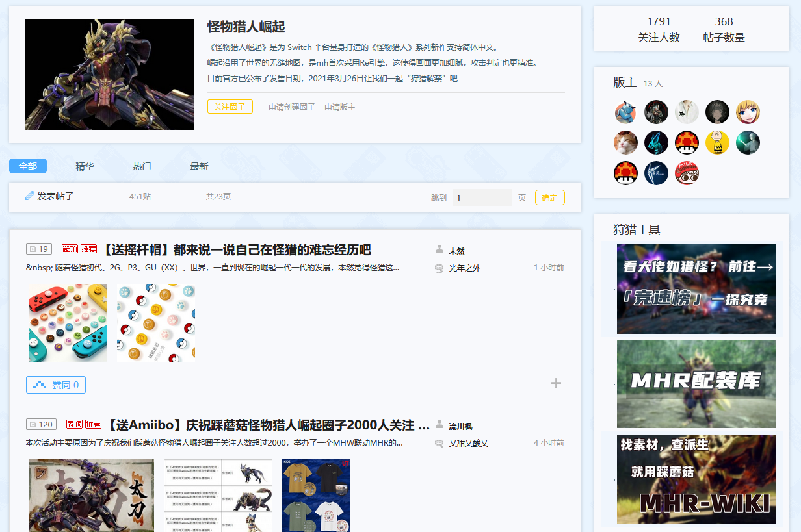Click last replier name 光年之外
Image resolution: width=801 pixels, height=532 pixels.
464,268
